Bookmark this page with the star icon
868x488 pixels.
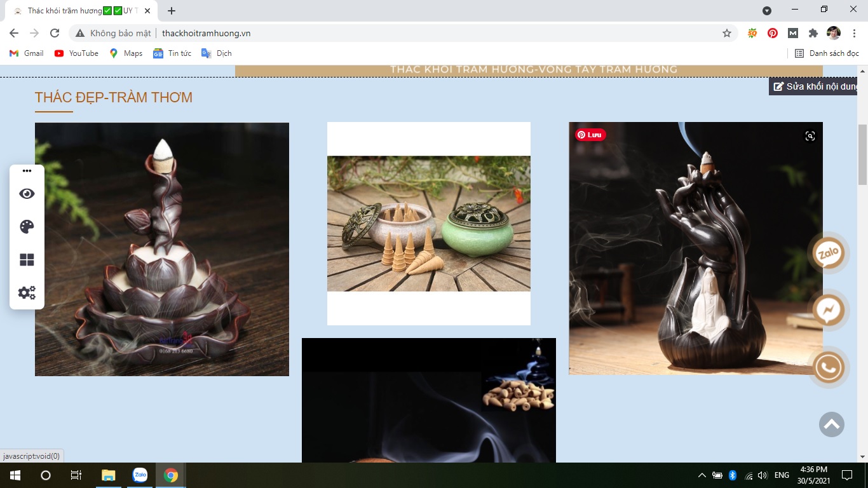[727, 33]
